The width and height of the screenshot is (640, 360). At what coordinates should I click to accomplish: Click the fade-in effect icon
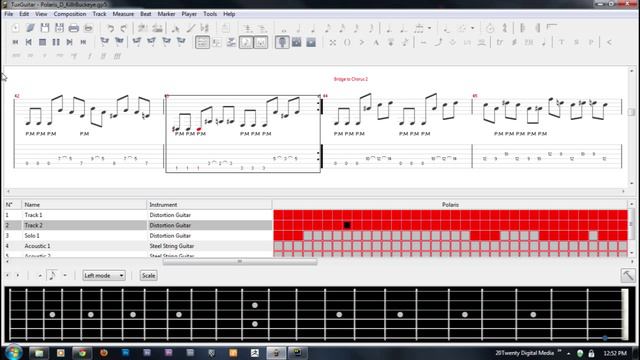[609, 42]
